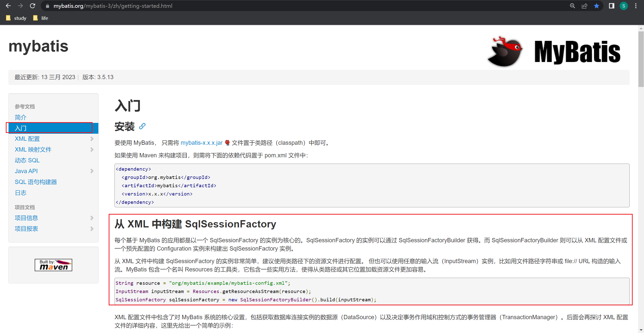The image size is (644, 333).
Task: Click the 从 XML 中构建 SqlSessionFactory heading
Action: (x=195, y=224)
